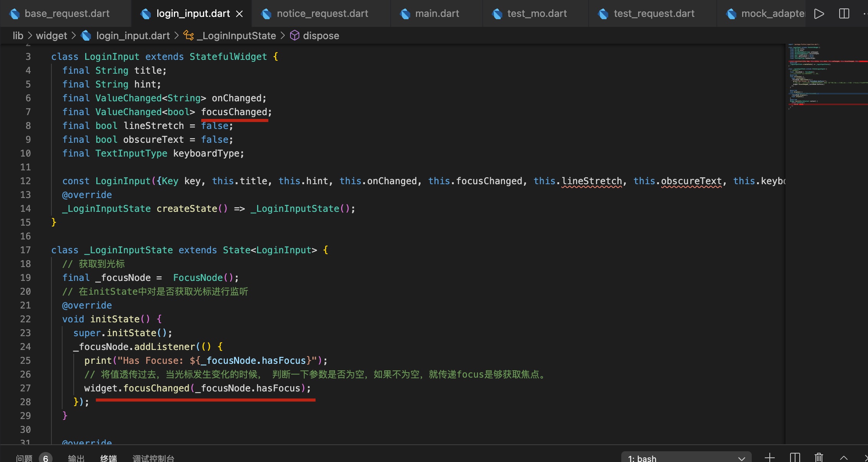Image resolution: width=868 pixels, height=462 pixels.
Task: Click the Dart icon on test_mo.dart tab
Action: (x=497, y=14)
